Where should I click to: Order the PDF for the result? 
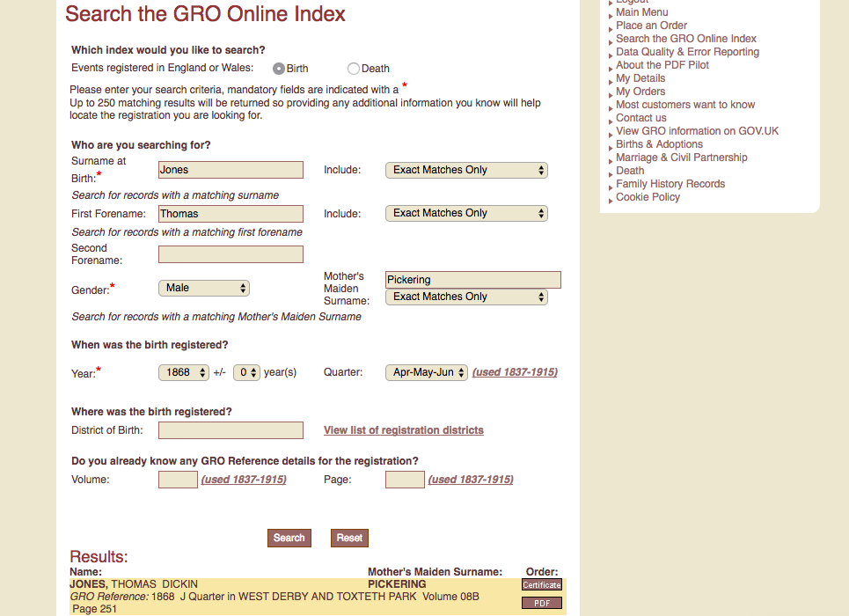(541, 603)
